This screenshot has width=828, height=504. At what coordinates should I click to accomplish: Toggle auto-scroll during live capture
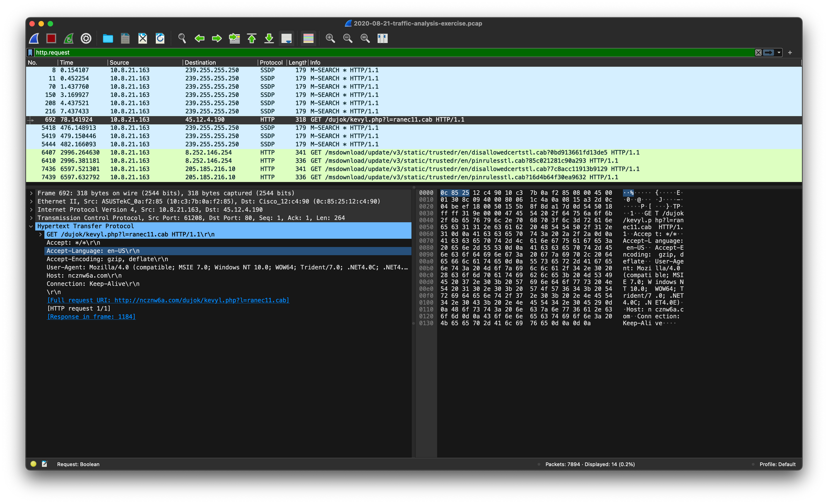click(286, 38)
